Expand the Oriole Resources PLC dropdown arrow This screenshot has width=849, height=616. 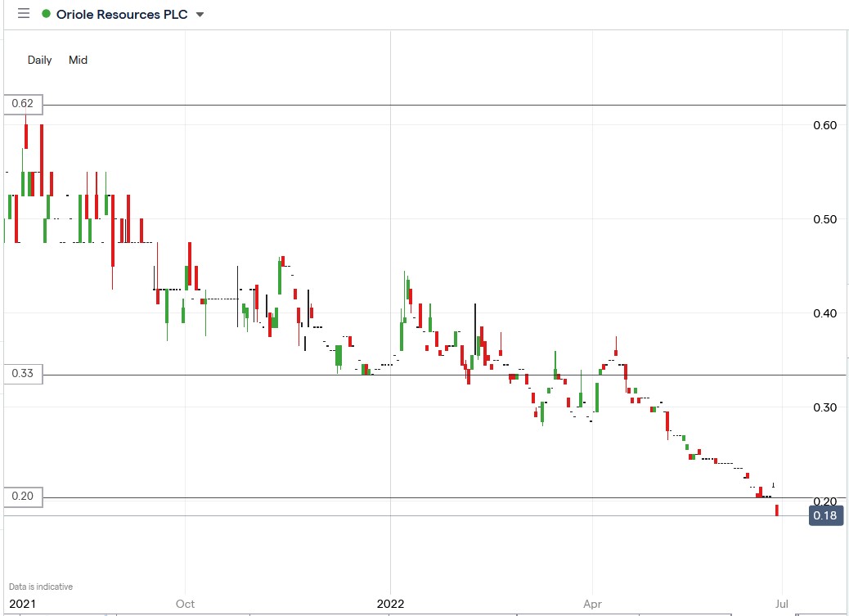(x=200, y=15)
